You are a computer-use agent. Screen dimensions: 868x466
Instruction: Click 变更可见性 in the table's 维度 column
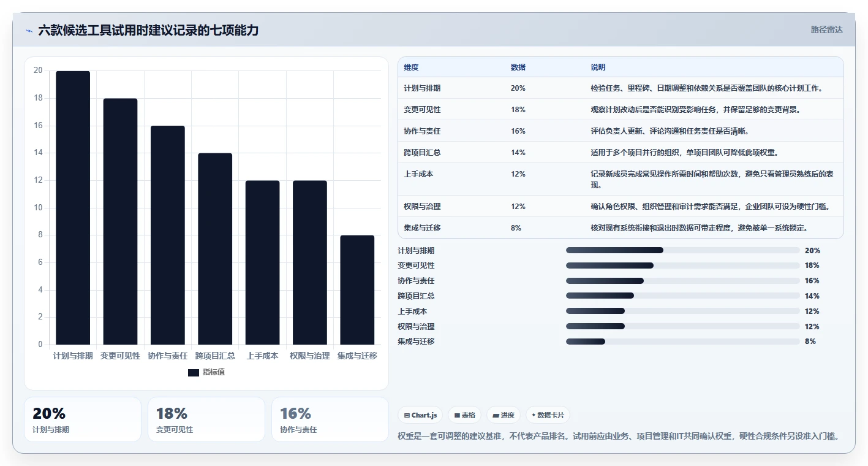[x=422, y=110]
